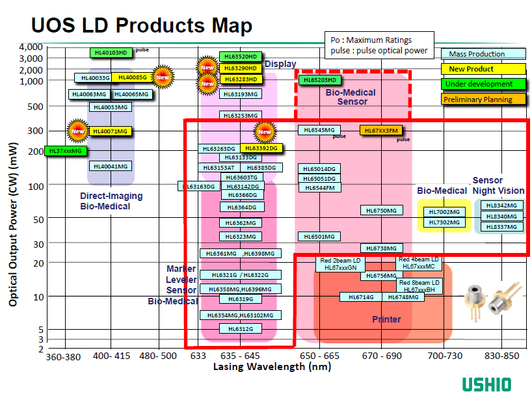Click the New starburst beside HL63290HD

tap(207, 67)
